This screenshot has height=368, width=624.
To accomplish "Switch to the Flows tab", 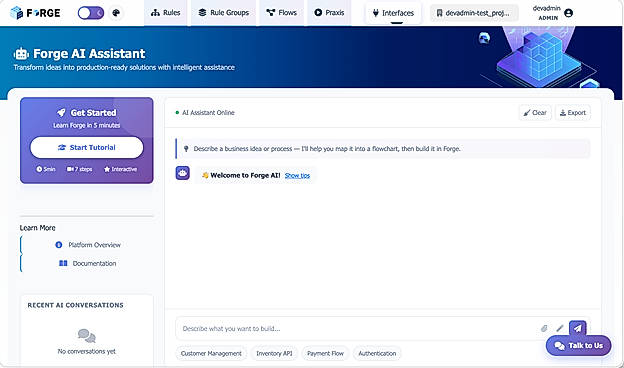I will click(x=282, y=13).
